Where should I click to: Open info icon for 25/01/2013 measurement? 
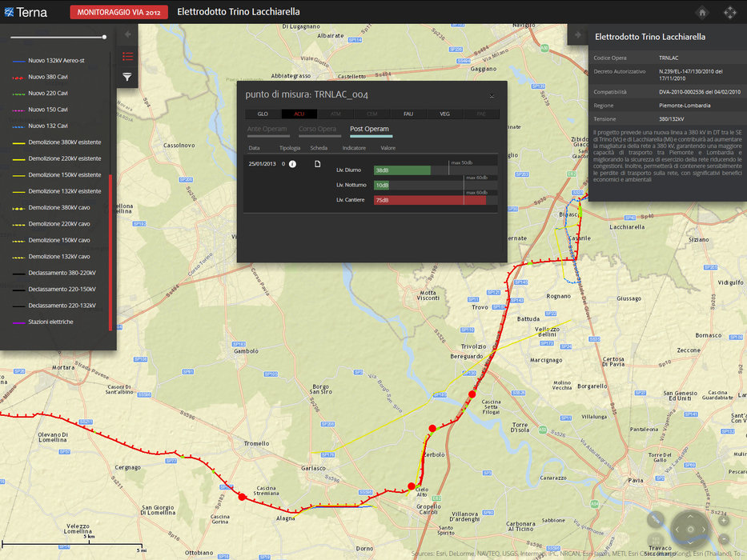[293, 164]
